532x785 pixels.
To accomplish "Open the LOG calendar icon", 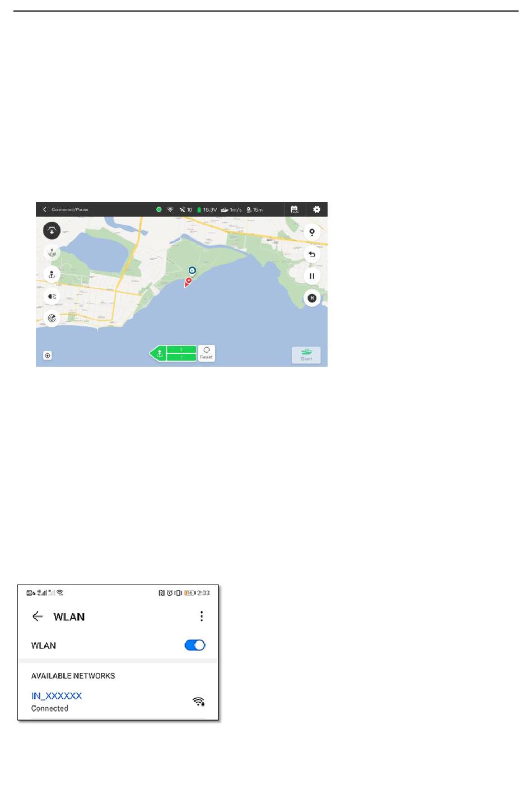I will click(295, 209).
